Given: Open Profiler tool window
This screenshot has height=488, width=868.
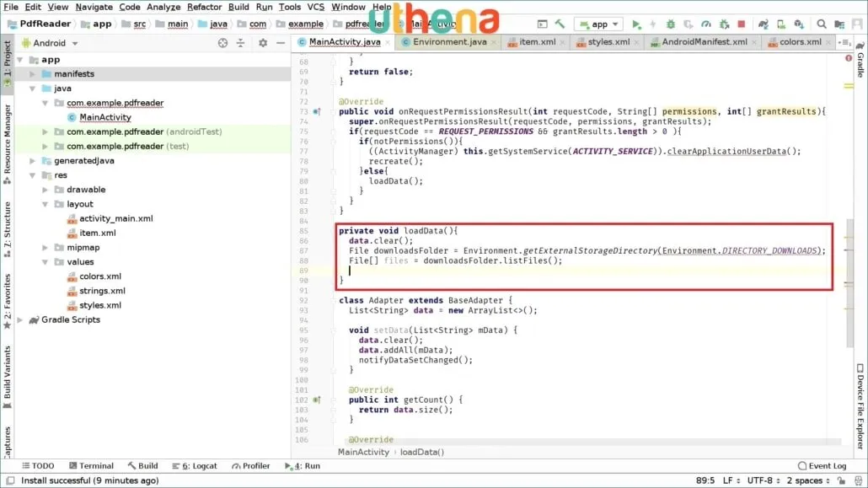Looking at the screenshot, I should (251, 466).
